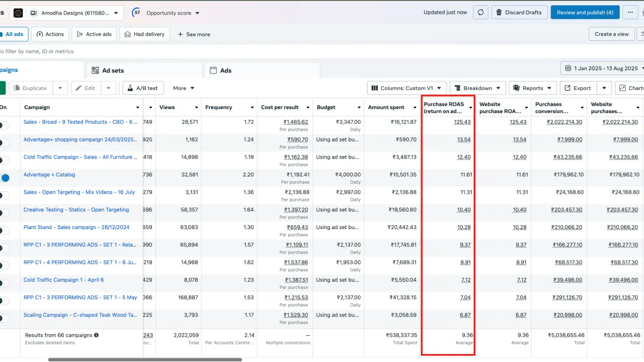Toggle the Plant Stand sales campaign switch
Screen dimensions: 644x362
point(4,231)
